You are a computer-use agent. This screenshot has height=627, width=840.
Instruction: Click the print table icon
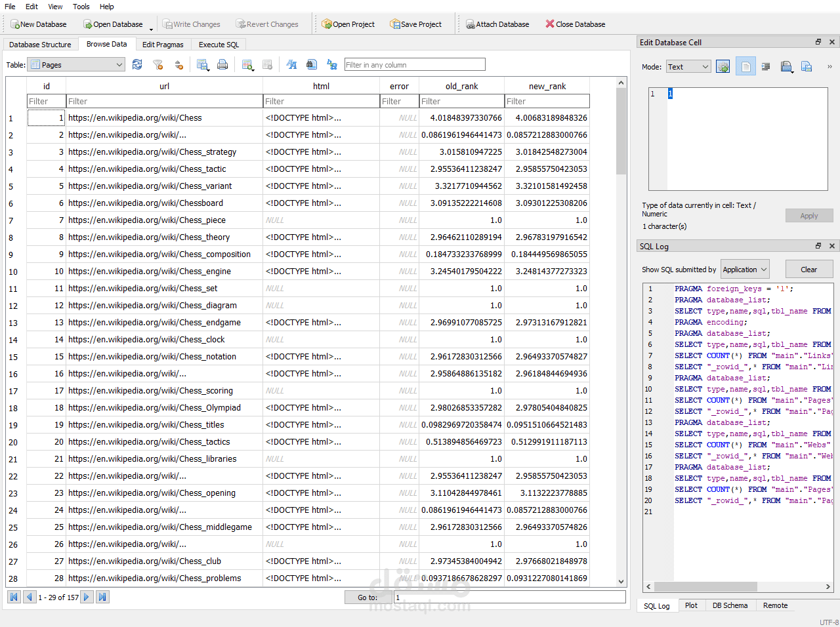pyautogui.click(x=222, y=64)
